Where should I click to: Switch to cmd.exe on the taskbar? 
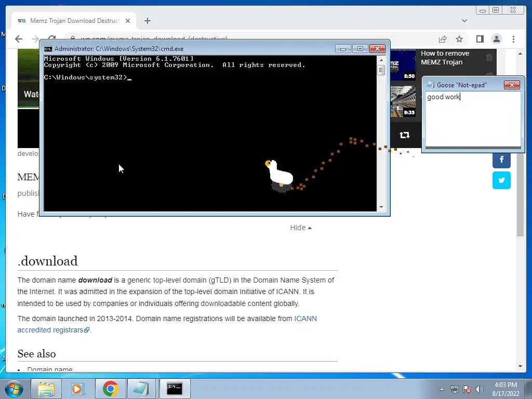pos(175,389)
